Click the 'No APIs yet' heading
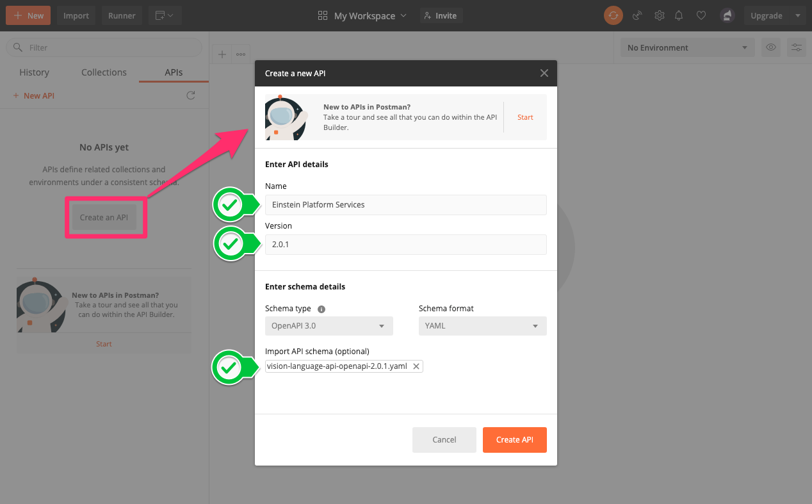The width and height of the screenshot is (812, 504). 104,147
